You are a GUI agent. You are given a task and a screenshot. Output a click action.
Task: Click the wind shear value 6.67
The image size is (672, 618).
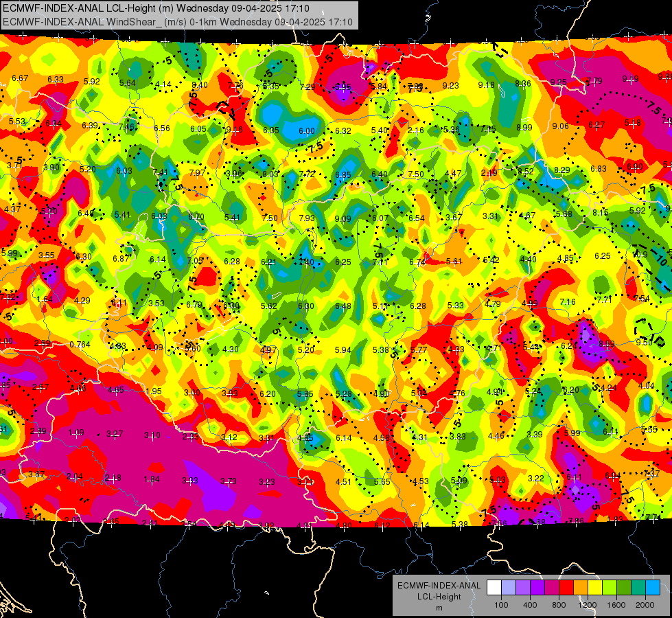pos(20,78)
